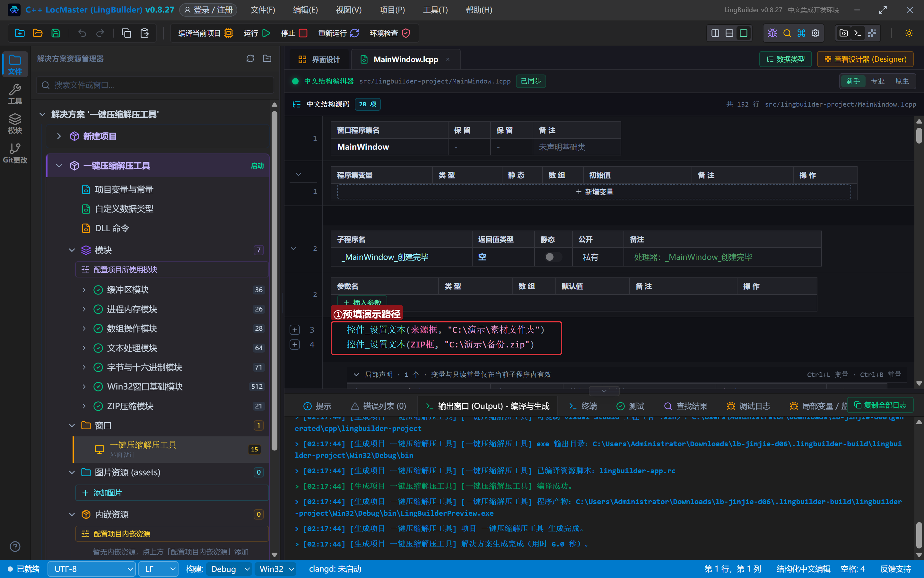924x578 pixels.
Task: Expand code line 4 plus box
Action: 295,345
